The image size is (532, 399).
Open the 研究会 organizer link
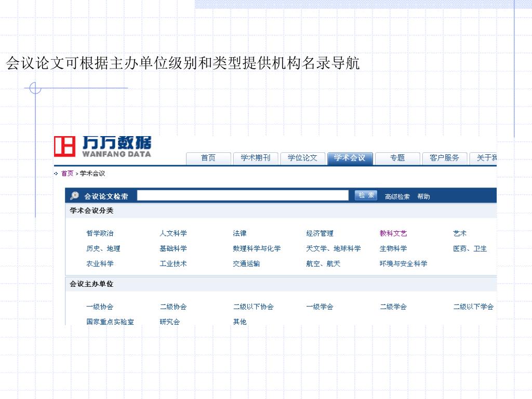[x=170, y=322]
